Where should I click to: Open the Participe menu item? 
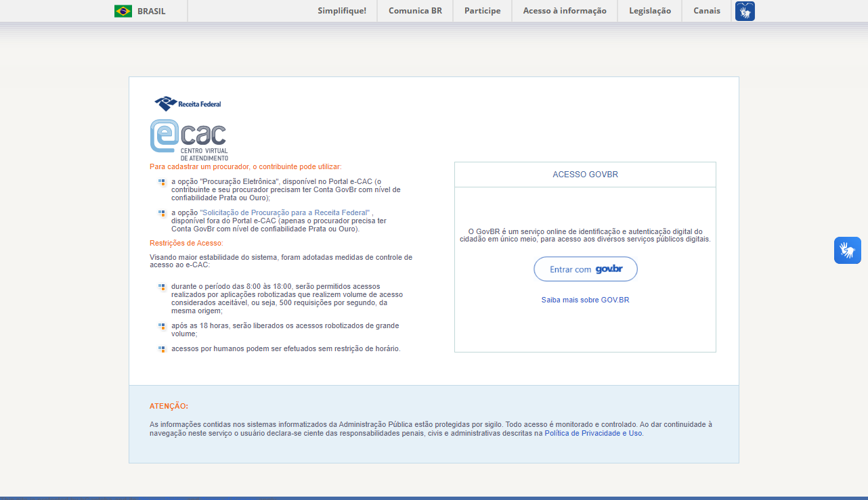point(483,11)
